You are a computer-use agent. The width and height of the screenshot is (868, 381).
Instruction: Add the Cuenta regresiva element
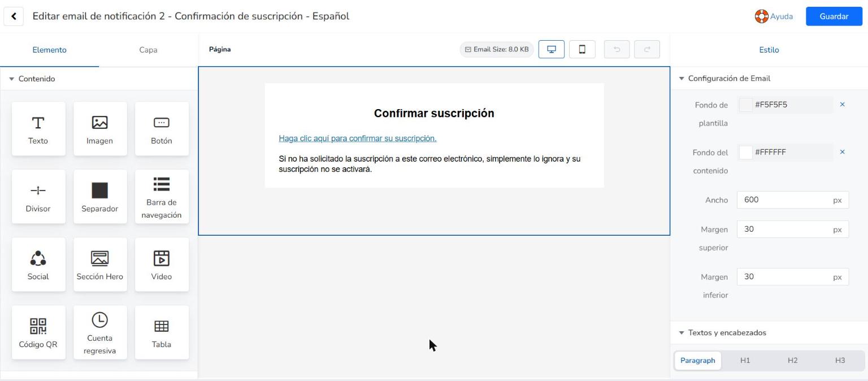100,332
